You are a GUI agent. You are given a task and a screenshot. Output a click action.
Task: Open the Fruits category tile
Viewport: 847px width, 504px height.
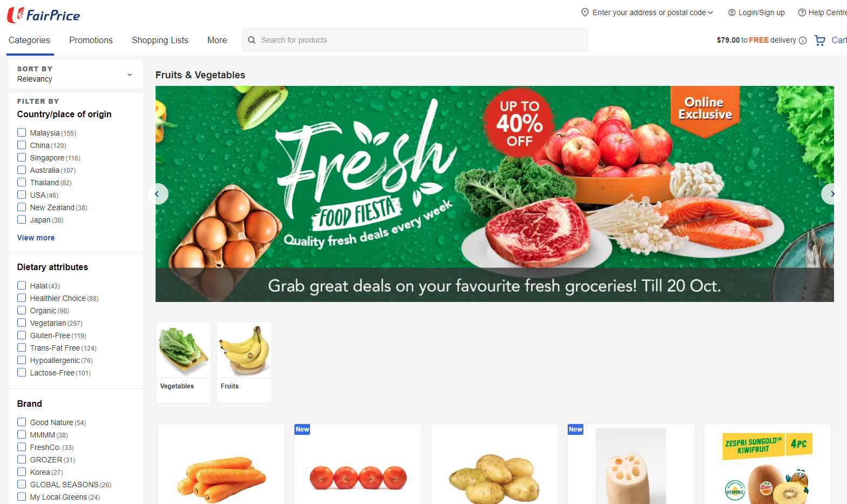244,362
